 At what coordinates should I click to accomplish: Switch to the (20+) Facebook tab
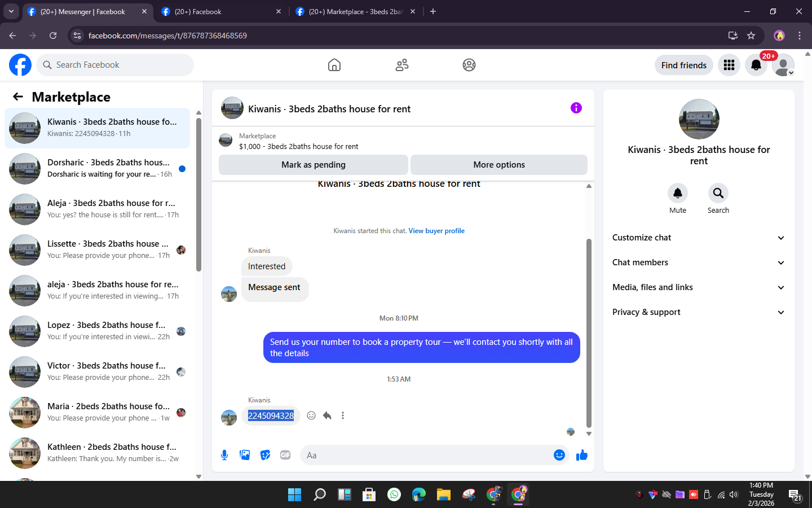(x=221, y=11)
